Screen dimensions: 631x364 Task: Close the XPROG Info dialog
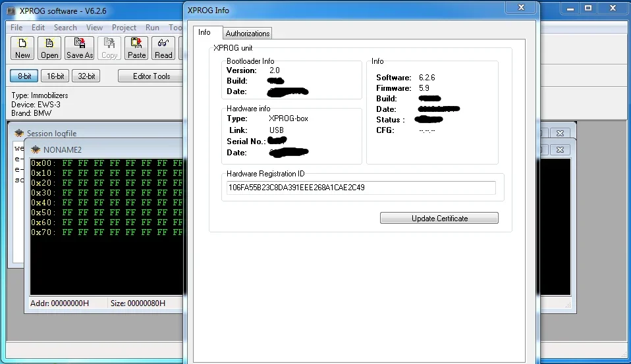[x=521, y=7]
